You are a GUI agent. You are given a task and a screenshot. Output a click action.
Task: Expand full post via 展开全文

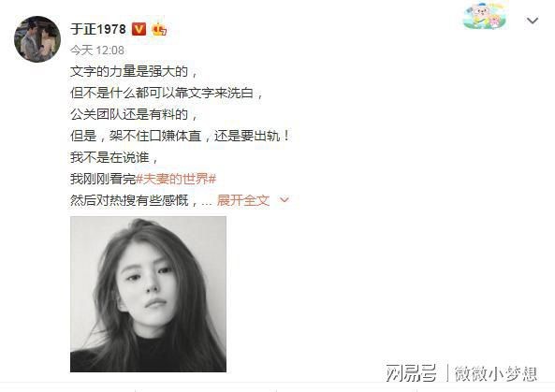click(243, 200)
